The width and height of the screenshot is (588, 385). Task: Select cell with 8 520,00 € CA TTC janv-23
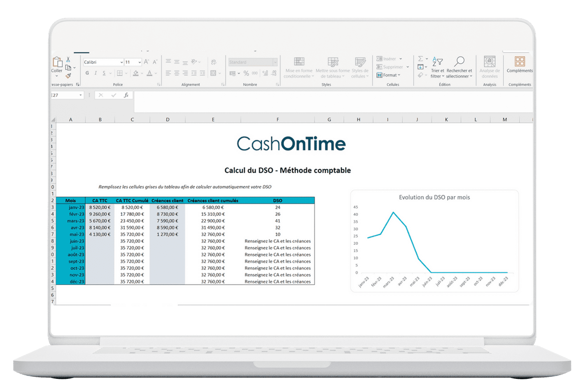point(100,207)
